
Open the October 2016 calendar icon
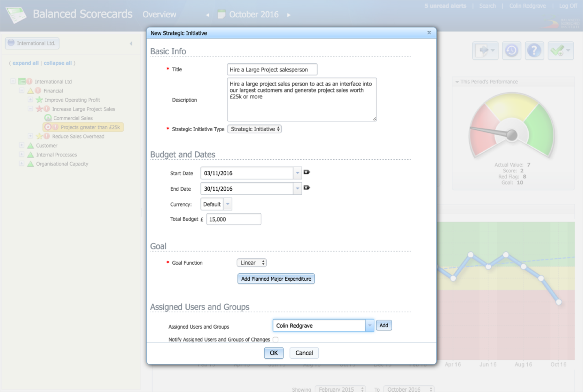point(221,14)
